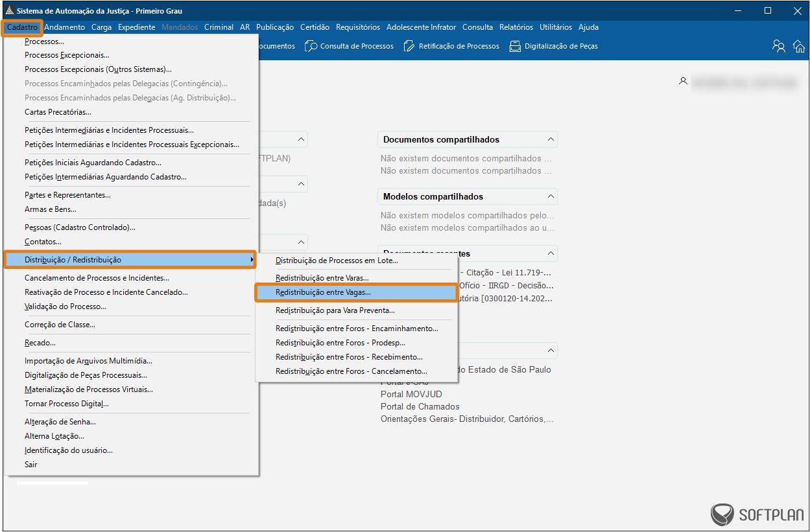Screen dimensions: 810x532
Task: Choose Petições Intermediárias e Incidentes Processuais Excepcionais...
Action: click(131, 145)
